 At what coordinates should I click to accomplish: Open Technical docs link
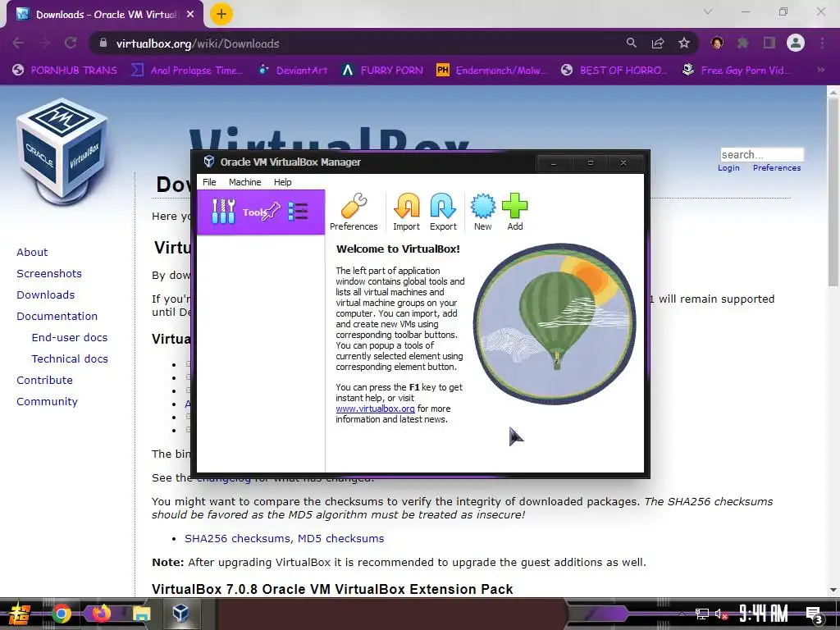pos(70,359)
